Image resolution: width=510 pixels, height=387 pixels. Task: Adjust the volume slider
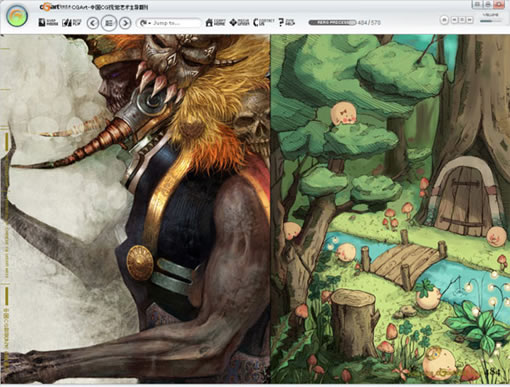tap(491, 21)
